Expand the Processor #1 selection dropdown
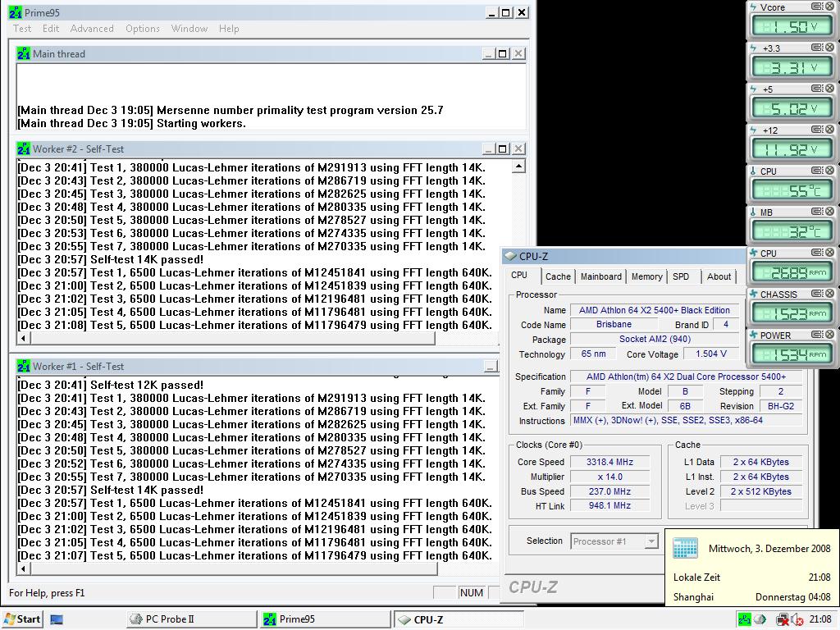The width and height of the screenshot is (840, 630). point(651,541)
